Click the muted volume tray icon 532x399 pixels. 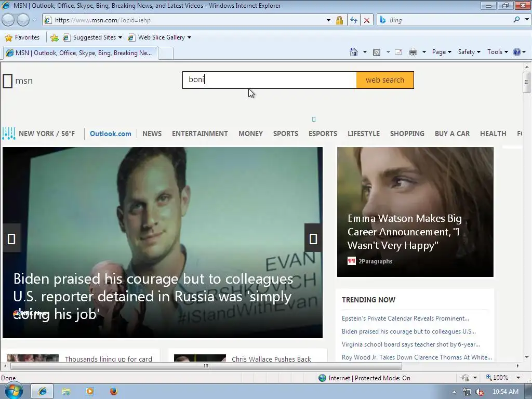pyautogui.click(x=480, y=392)
